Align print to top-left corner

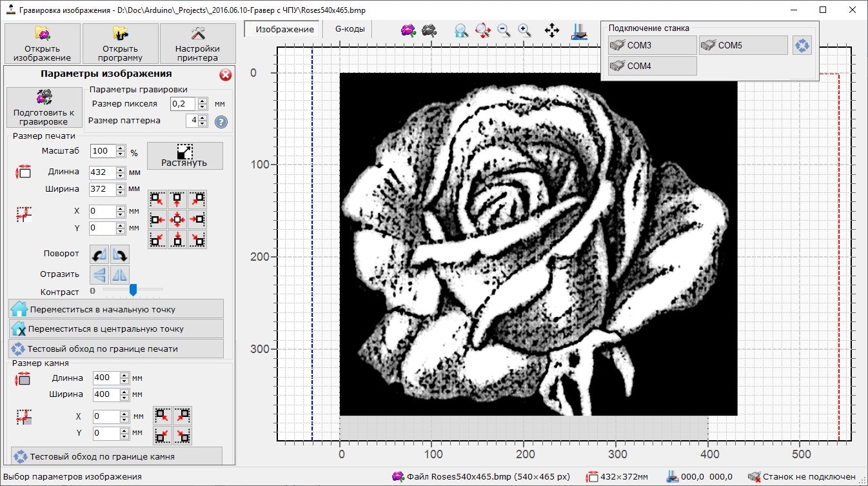(158, 200)
